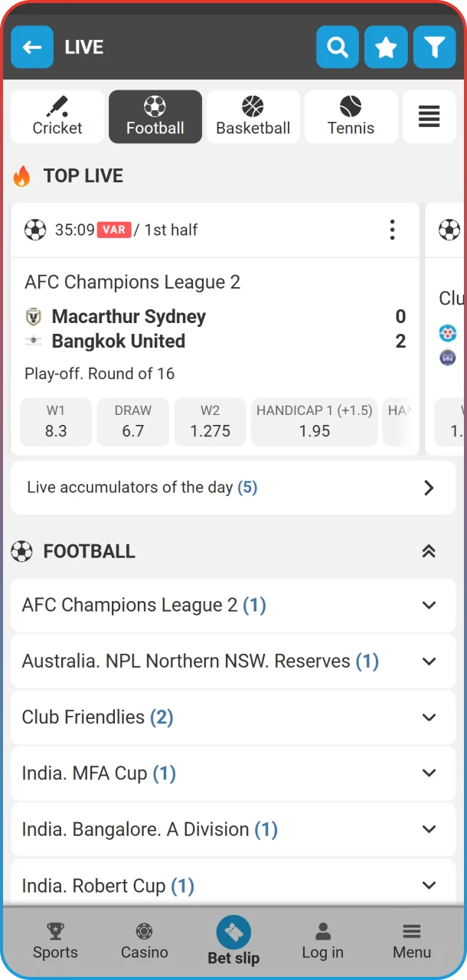Select W2 odds of 1.275
Viewport: 467px width, 980px height.
coord(210,422)
